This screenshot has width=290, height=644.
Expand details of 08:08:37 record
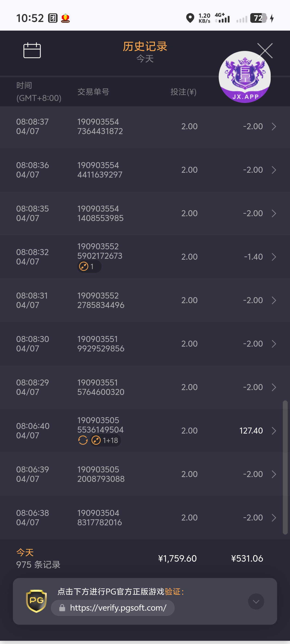coord(274,126)
